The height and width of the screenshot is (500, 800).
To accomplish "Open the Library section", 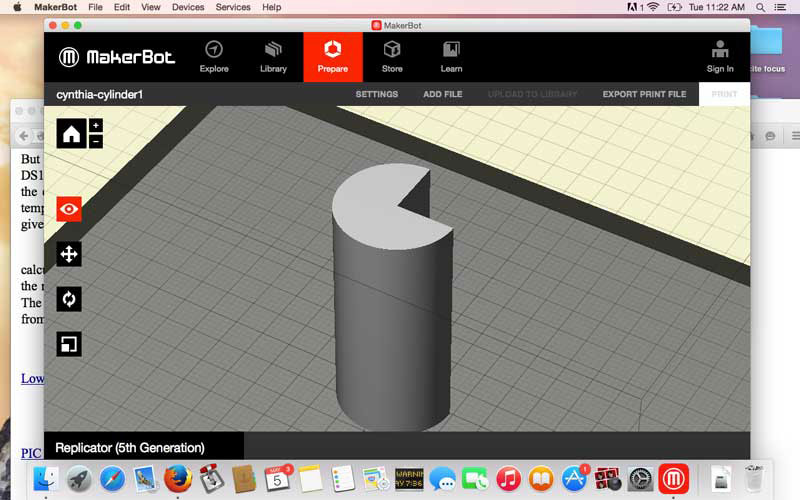I will [x=273, y=57].
